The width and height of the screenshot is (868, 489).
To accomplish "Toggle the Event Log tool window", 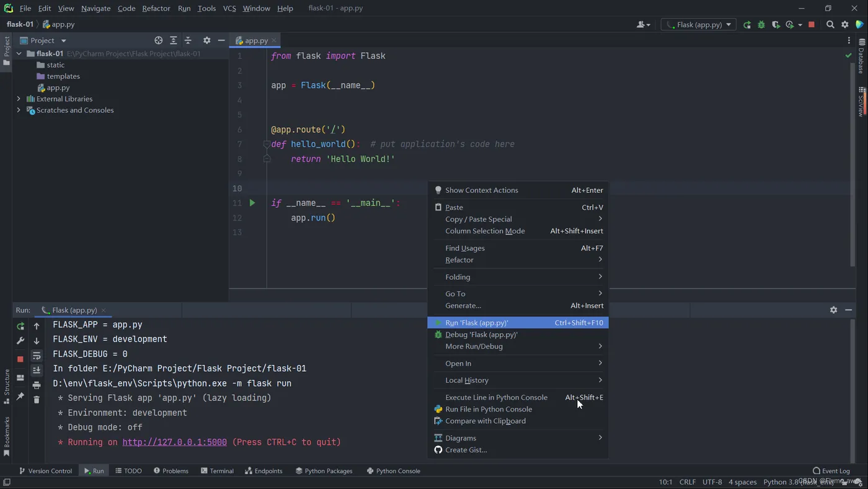I will [831, 471].
